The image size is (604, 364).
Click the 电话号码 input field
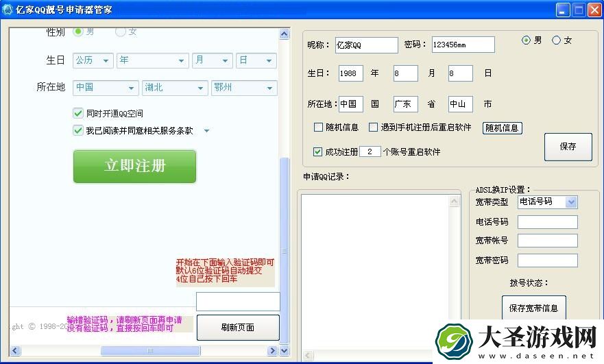547,222
